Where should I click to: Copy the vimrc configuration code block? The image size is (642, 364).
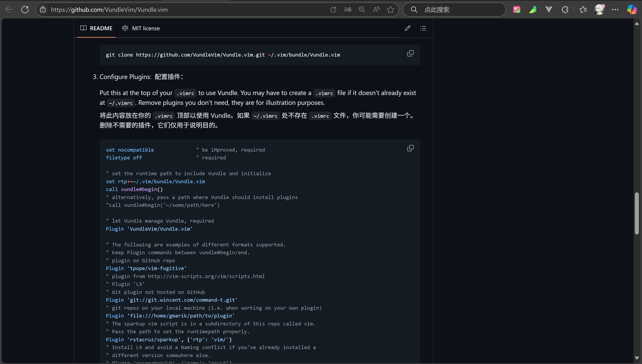[x=410, y=148]
